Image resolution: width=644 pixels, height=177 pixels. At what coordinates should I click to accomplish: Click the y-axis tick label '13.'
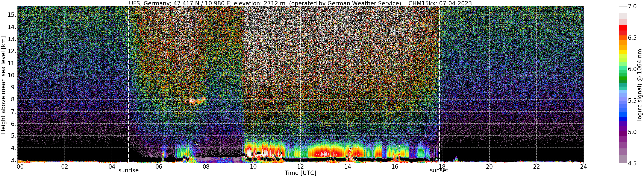(x=12, y=39)
